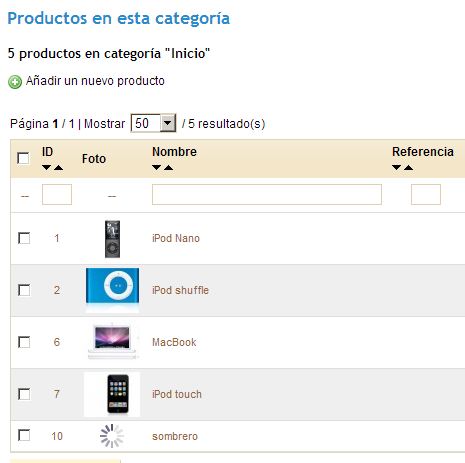The width and height of the screenshot is (465, 463).
Task: Sort Referencia column descending arrow
Action: tap(396, 167)
